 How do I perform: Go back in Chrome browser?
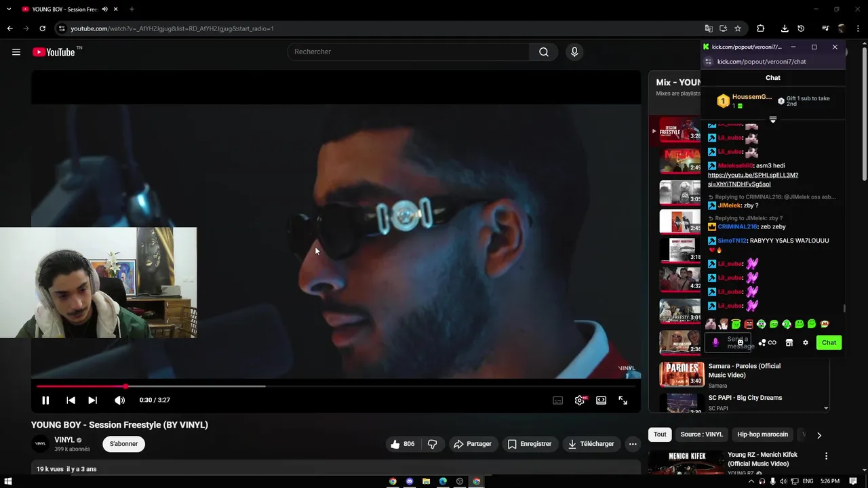tap(9, 28)
